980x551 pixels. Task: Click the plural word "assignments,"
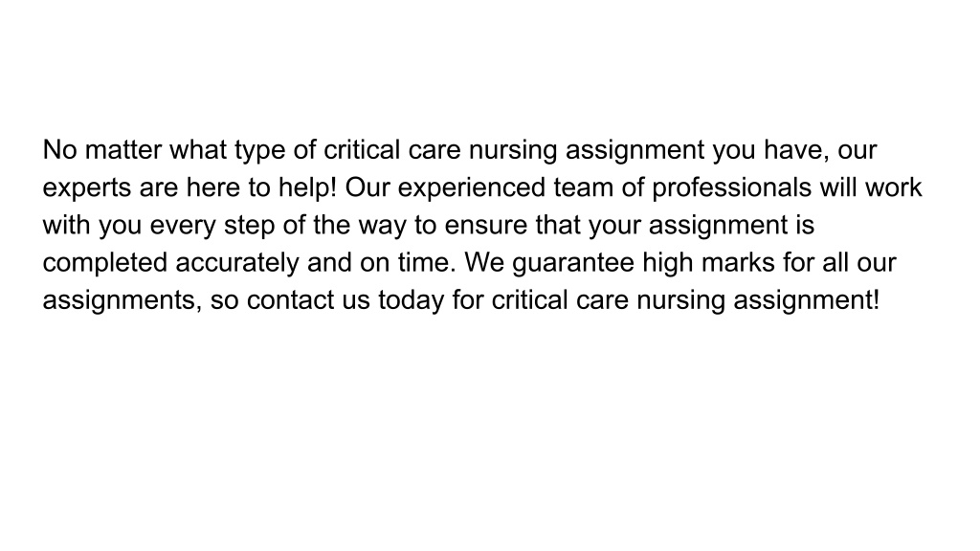(122, 300)
